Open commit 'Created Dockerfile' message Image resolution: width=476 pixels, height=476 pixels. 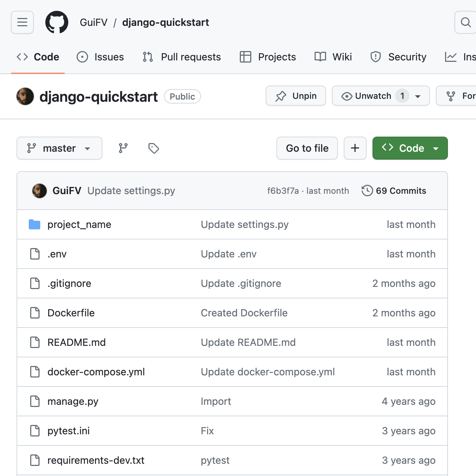pos(244,313)
